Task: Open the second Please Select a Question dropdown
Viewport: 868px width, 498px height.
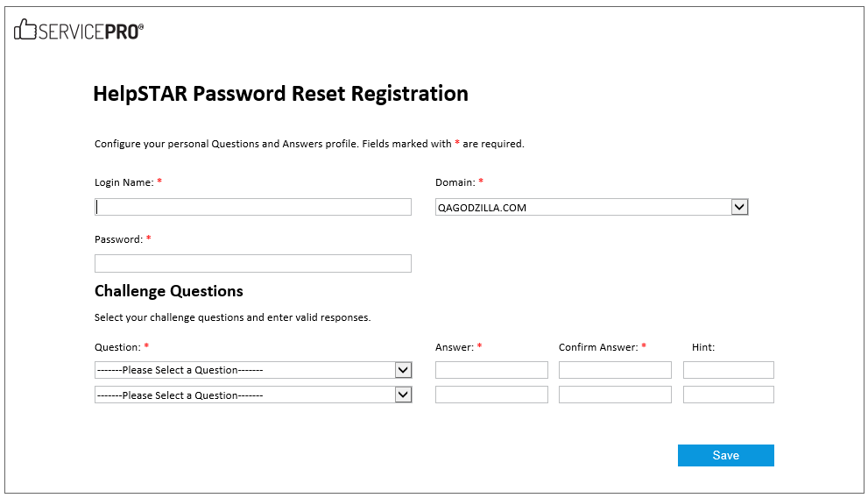Action: coord(253,395)
